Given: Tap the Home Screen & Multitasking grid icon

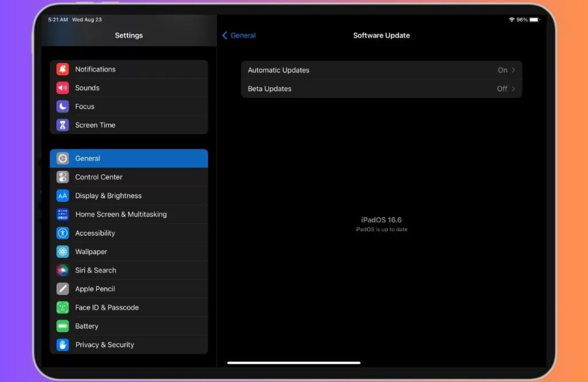Looking at the screenshot, I should (x=63, y=214).
